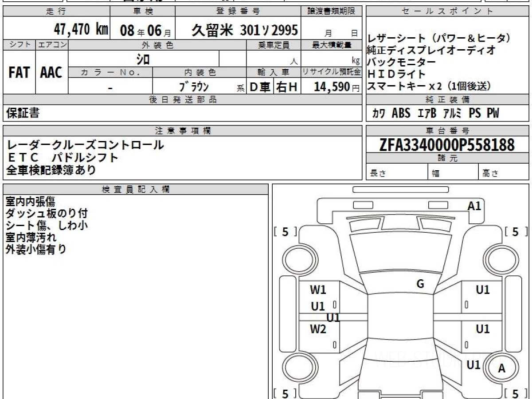Screen dimensions: 532x399
Task: Click the 乗車定員 header
Action: (x=274, y=45)
